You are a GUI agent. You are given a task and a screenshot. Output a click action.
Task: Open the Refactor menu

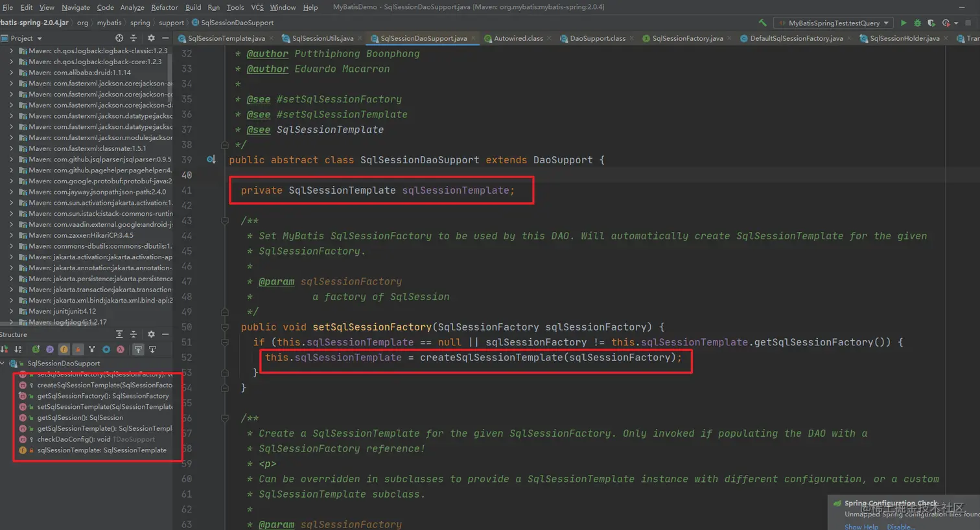pyautogui.click(x=165, y=7)
